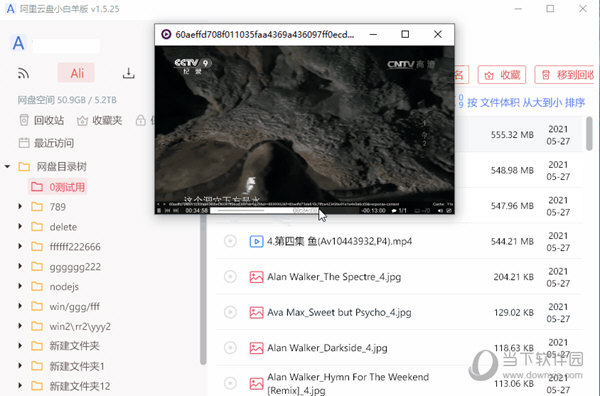Skip to next track in player
This screenshot has height=396, width=600.
pos(176,210)
